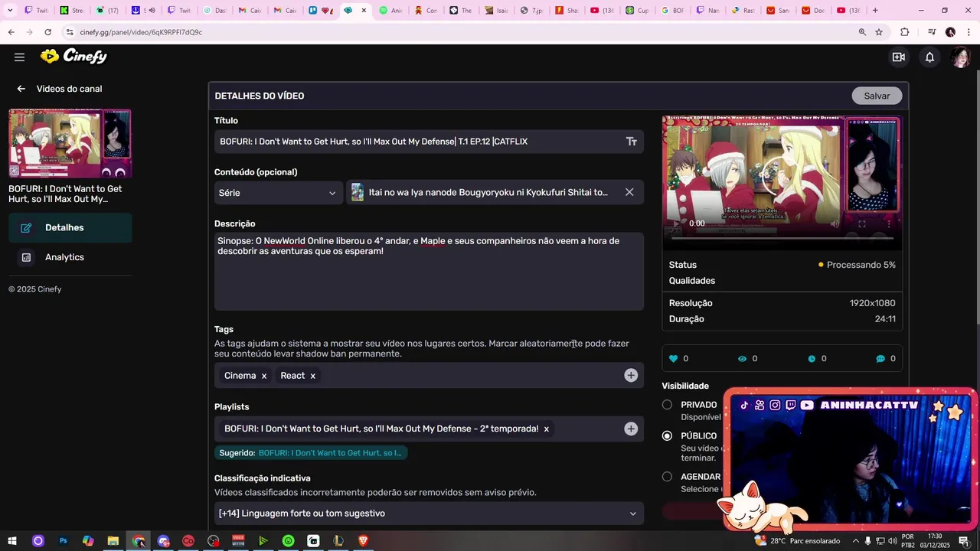Clear the selected series content with X
Viewport: 980px width, 551px height.
(x=629, y=192)
